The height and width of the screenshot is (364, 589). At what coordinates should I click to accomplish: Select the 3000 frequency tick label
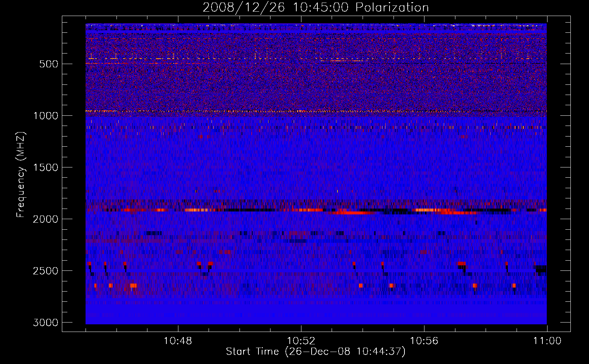point(46,323)
